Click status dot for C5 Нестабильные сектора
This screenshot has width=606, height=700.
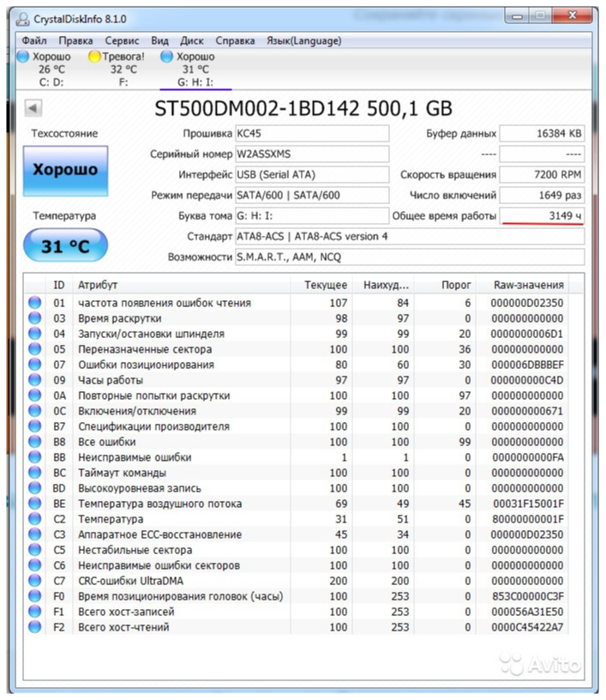tap(35, 550)
